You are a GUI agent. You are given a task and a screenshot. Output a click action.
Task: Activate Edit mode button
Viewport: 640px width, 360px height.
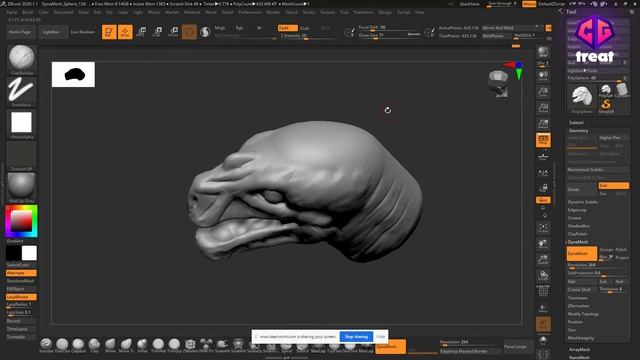(x=109, y=32)
